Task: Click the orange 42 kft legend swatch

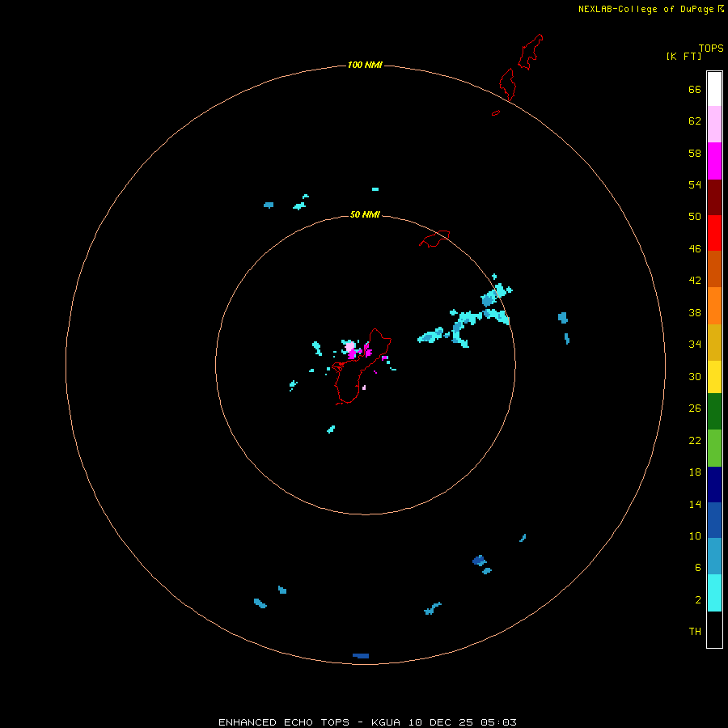Action: (x=714, y=306)
